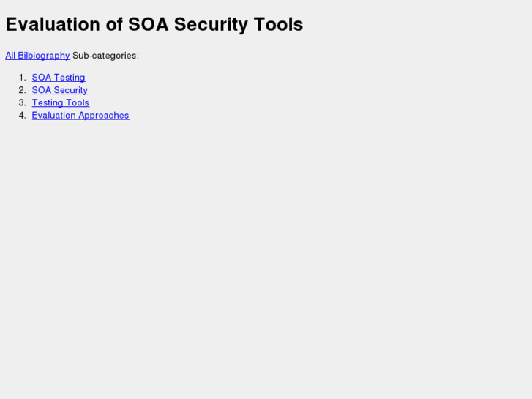Open the Evaluation Approaches link

tap(80, 115)
